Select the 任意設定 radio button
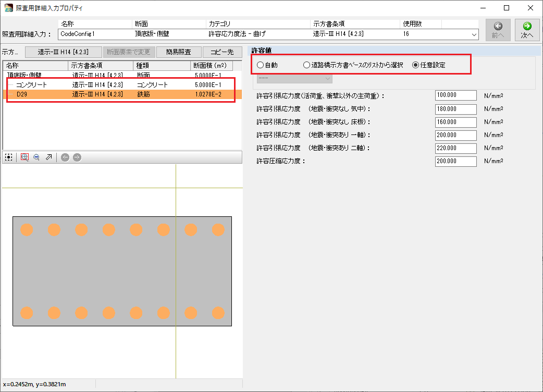The width and height of the screenshot is (543, 392). (x=416, y=65)
